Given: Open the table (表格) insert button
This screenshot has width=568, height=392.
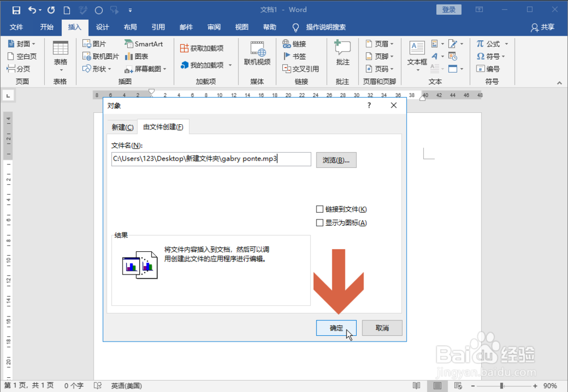Looking at the screenshot, I should point(61,56).
